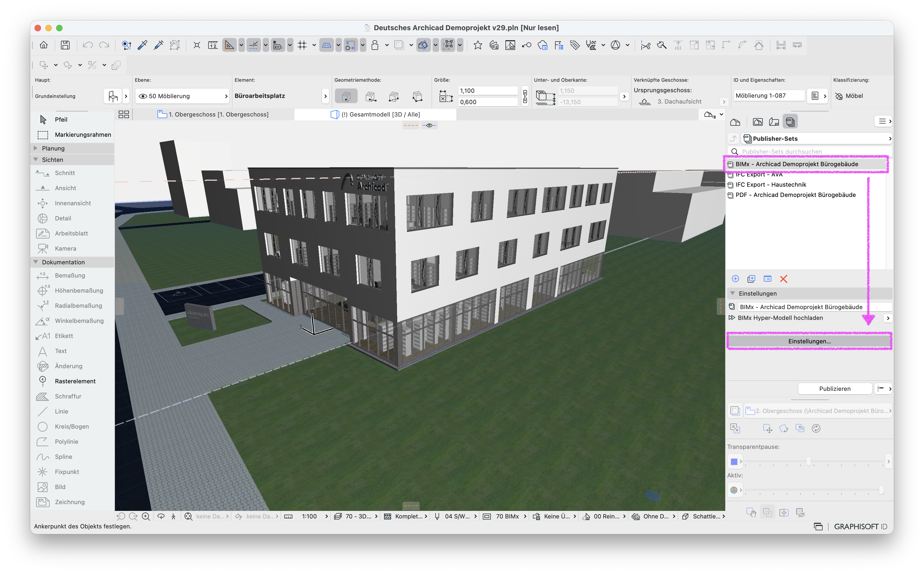Select the eyedropper pick-up parameters tool

pos(143,45)
